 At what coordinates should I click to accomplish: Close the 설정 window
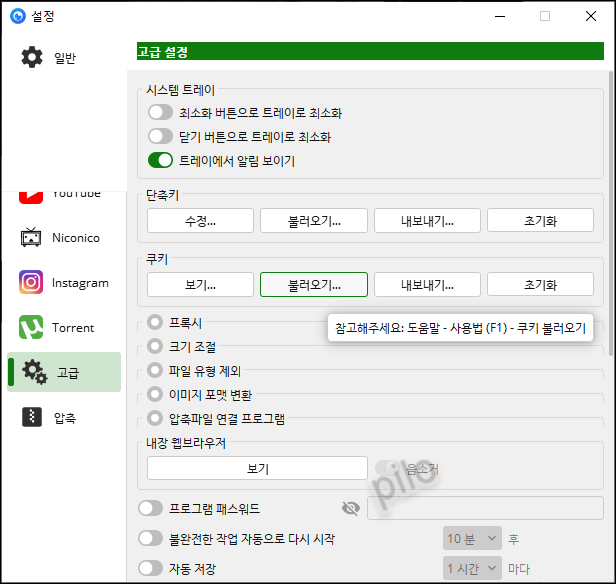point(591,16)
